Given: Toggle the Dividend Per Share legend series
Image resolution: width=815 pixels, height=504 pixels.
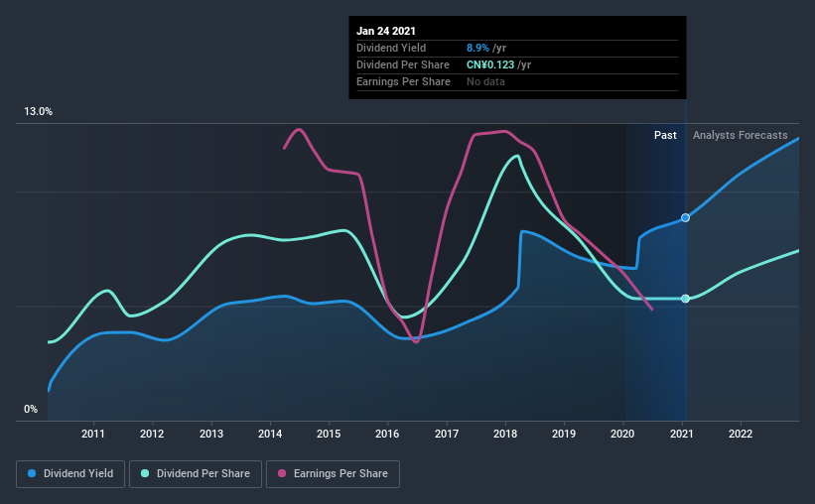Looking at the screenshot, I should (196, 474).
